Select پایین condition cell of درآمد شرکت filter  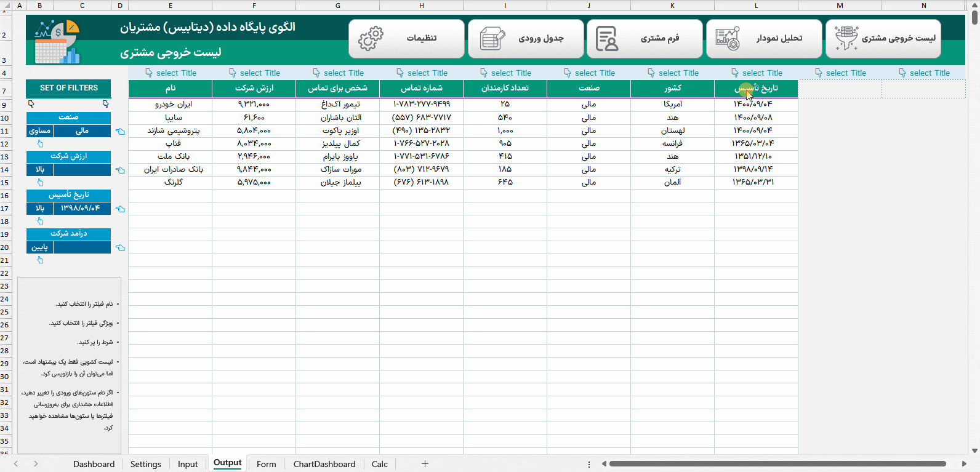pyautogui.click(x=40, y=247)
